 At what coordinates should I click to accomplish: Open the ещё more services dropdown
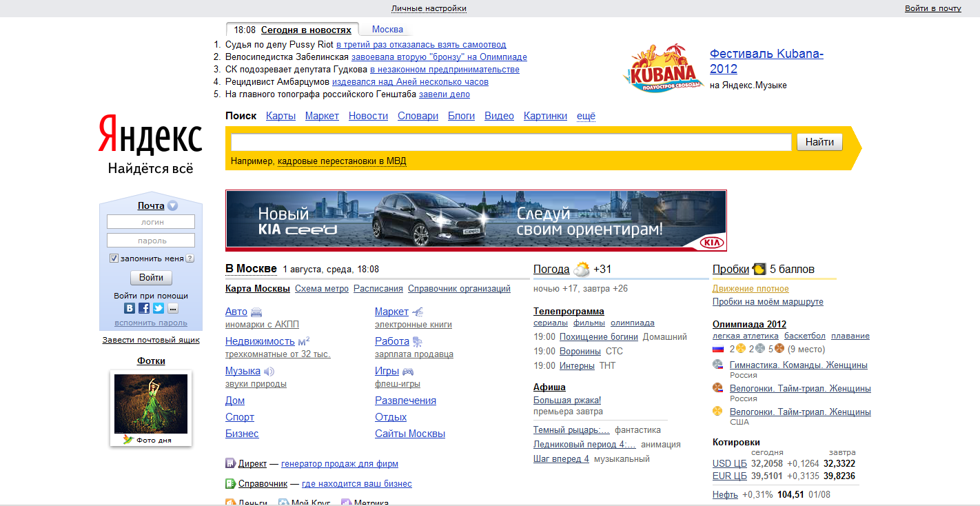(586, 116)
